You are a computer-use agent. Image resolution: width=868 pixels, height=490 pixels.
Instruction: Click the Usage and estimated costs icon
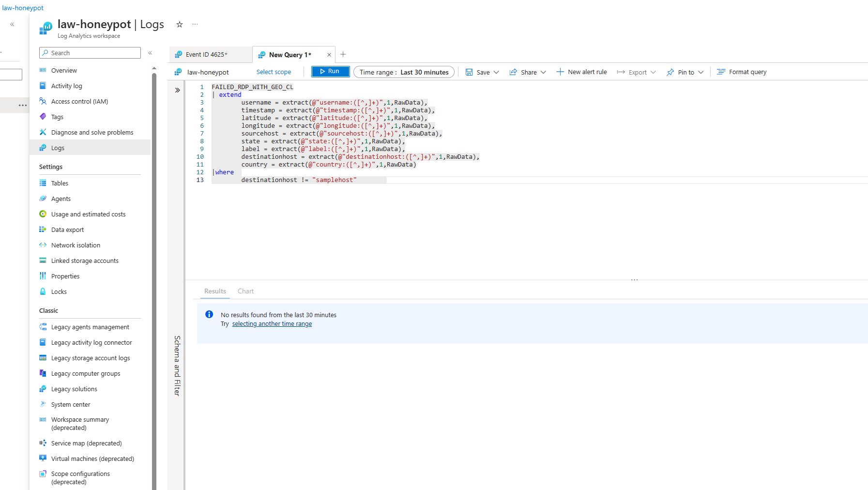click(x=43, y=214)
